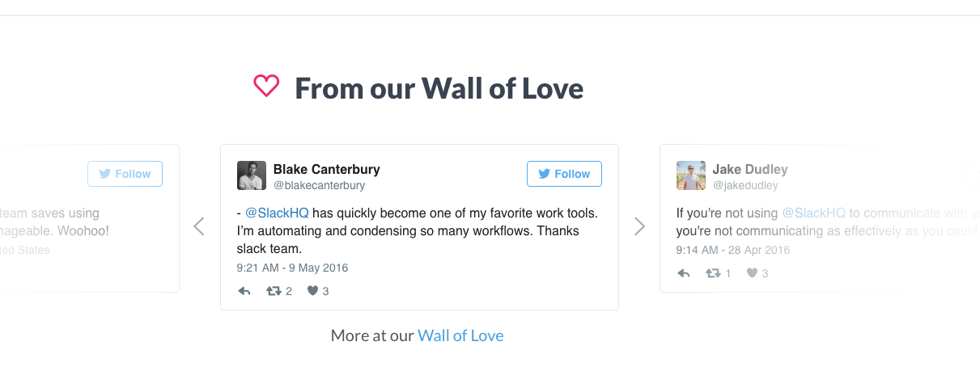
Task: Open Blake Canterbury's profile photo
Action: (x=251, y=175)
